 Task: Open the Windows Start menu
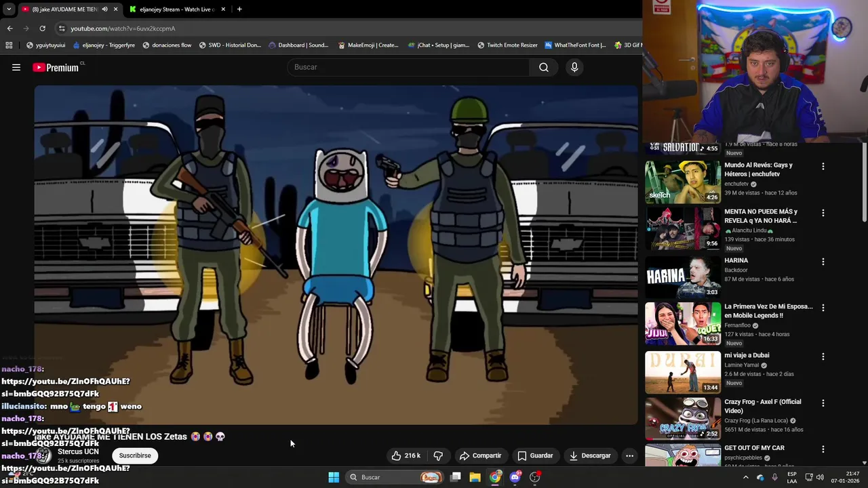334,477
